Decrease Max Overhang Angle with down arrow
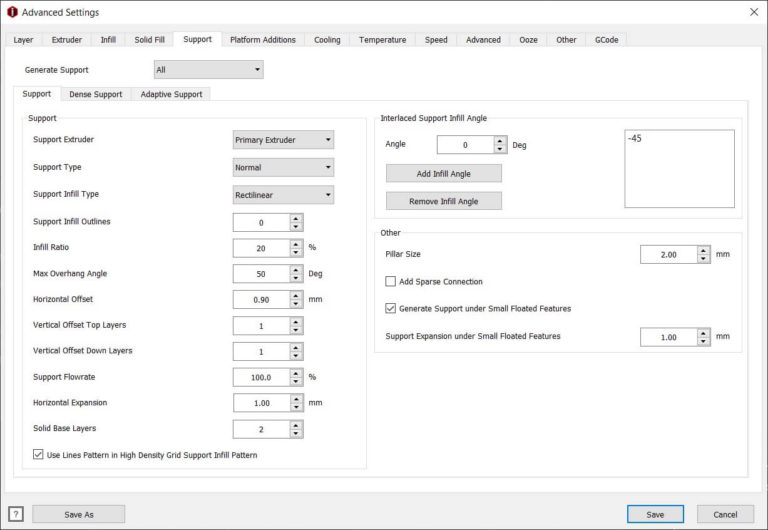 [x=296, y=278]
